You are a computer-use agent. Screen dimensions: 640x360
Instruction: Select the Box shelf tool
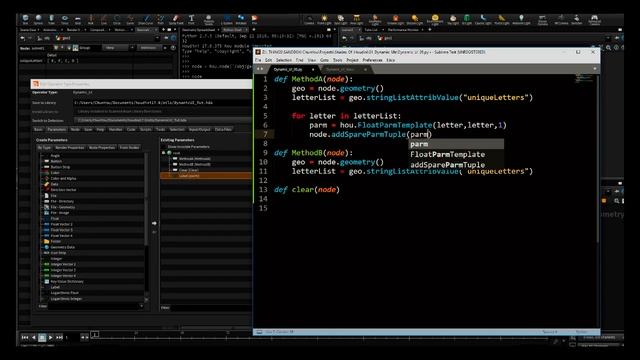pyautogui.click(x=25, y=20)
